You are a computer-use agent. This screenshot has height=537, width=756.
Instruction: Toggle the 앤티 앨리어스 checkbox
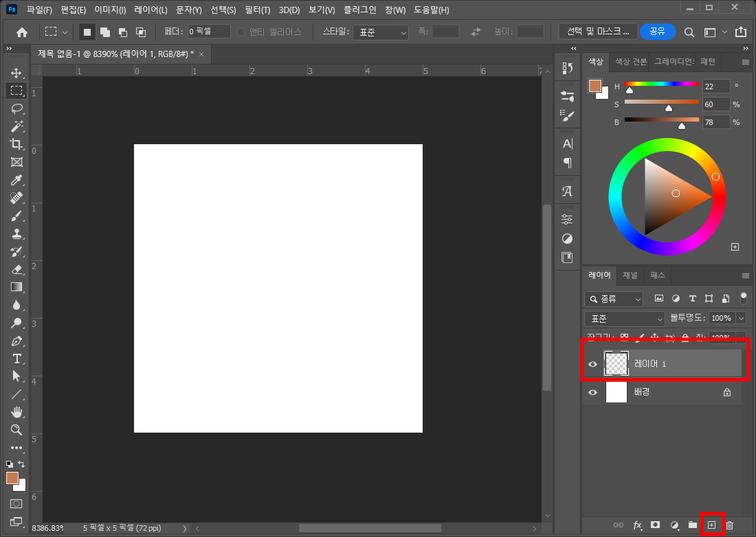(x=241, y=32)
